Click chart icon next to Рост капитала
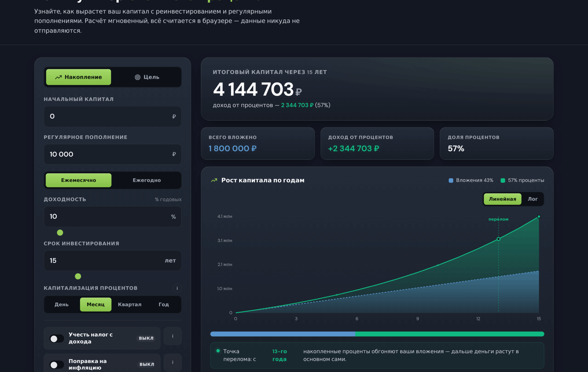 click(214, 180)
